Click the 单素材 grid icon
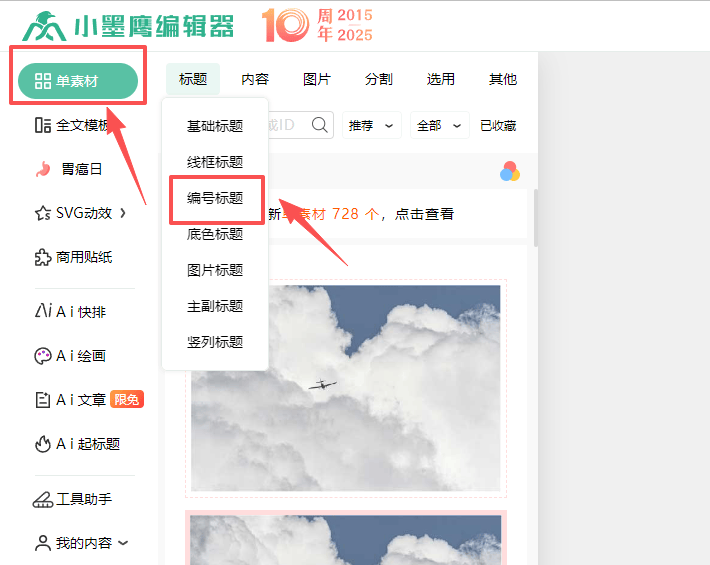This screenshot has height=565, width=710. [42, 81]
